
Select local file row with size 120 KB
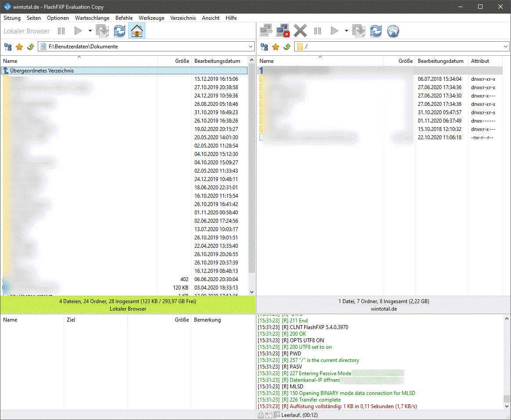pyautogui.click(x=124, y=288)
